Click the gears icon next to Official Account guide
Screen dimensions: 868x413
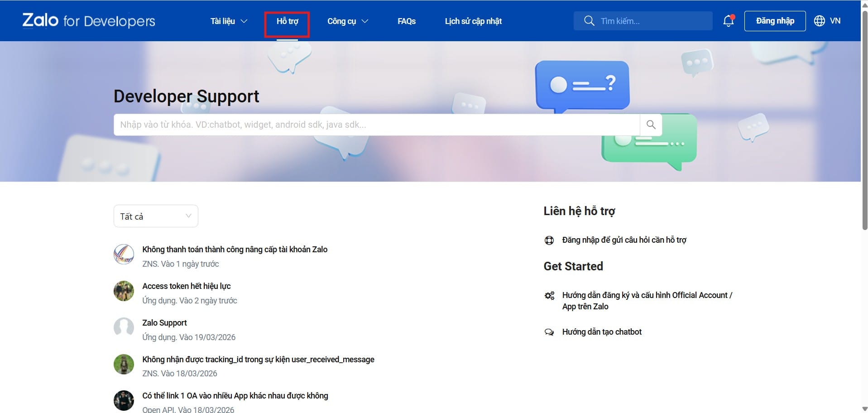tap(549, 296)
